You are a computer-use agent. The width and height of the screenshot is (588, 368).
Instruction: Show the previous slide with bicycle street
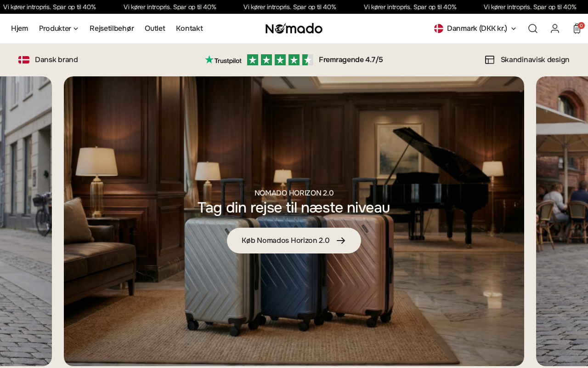[x=26, y=221]
